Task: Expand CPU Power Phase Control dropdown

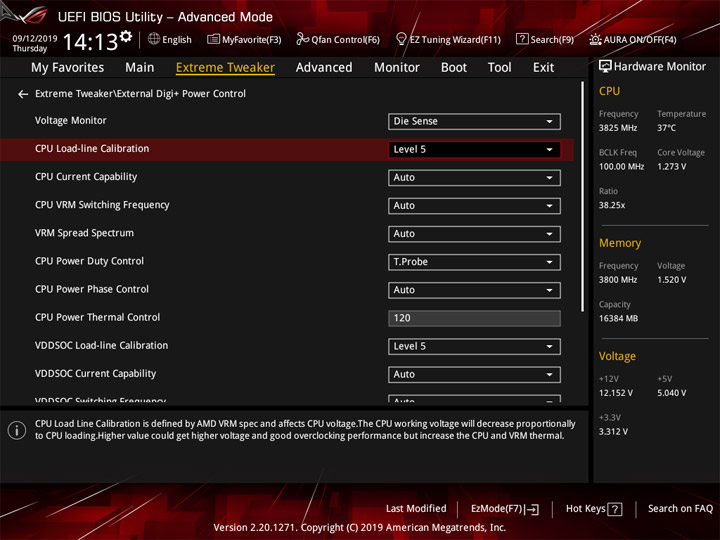Action: click(474, 290)
